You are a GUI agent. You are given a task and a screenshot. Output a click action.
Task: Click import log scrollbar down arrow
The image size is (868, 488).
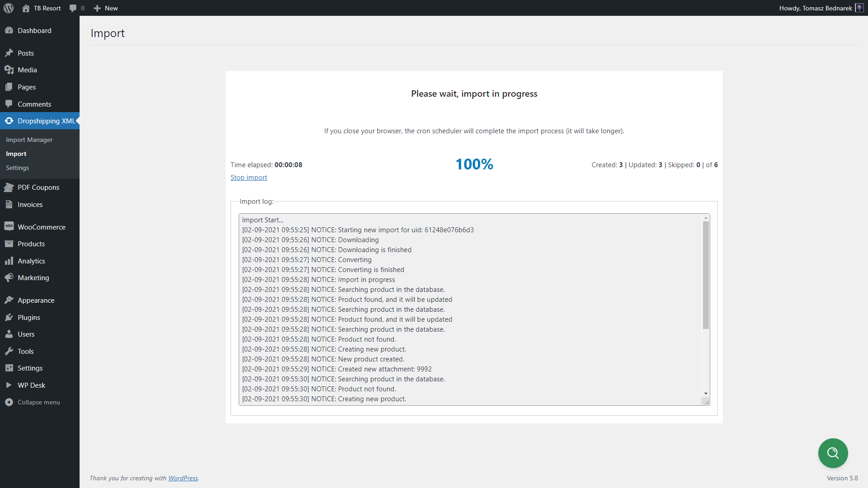[x=706, y=394]
